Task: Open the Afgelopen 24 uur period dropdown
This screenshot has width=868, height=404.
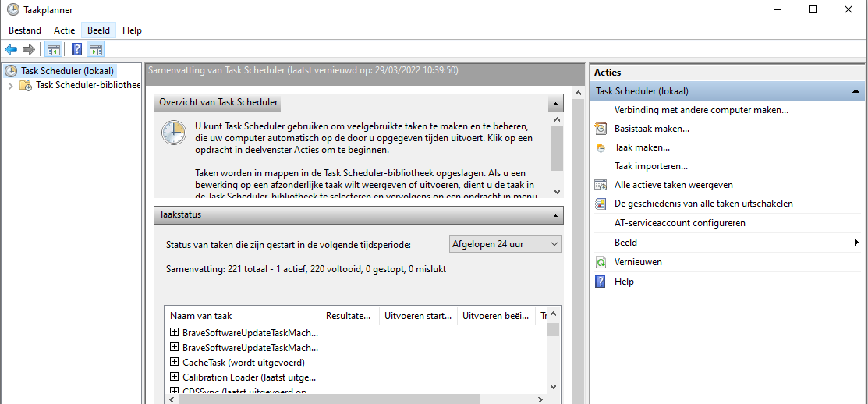Action: [505, 244]
